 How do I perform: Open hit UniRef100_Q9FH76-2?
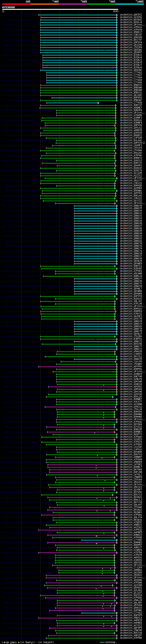click(132, 143)
